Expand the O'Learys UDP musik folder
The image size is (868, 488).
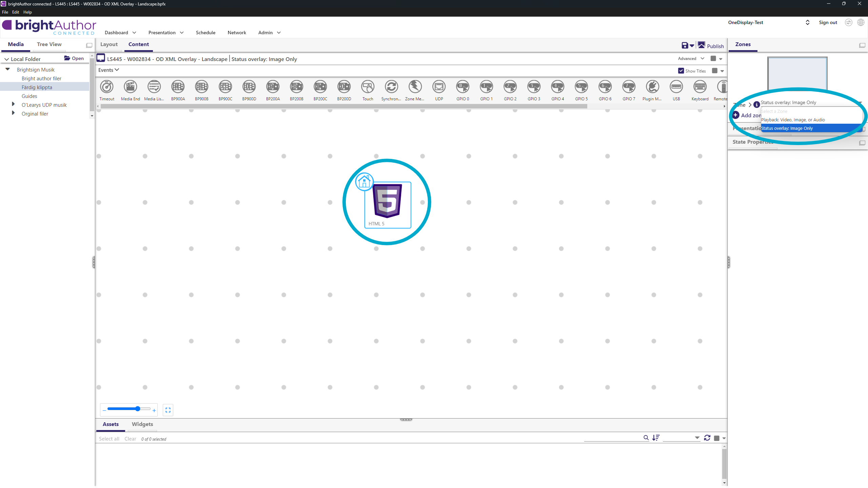[13, 104]
